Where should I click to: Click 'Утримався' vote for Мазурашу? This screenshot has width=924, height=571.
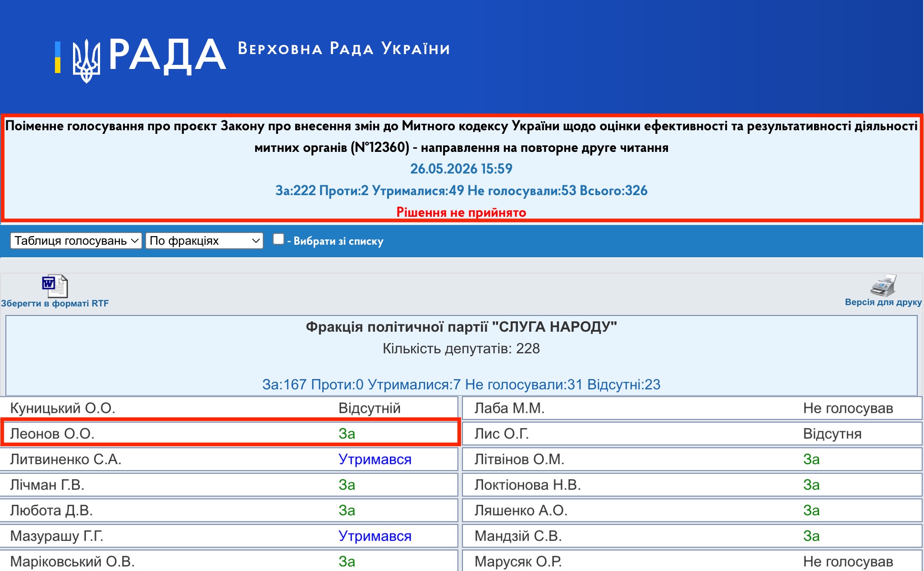tap(375, 536)
